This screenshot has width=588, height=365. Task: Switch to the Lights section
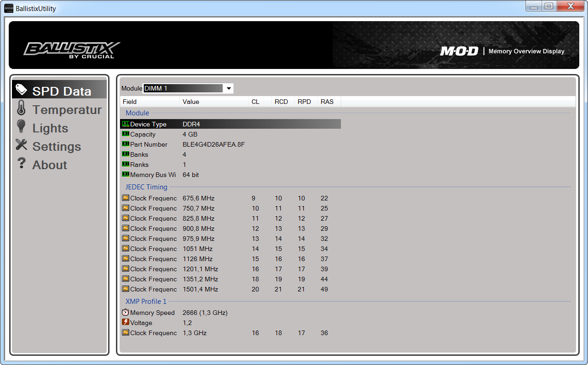click(50, 128)
